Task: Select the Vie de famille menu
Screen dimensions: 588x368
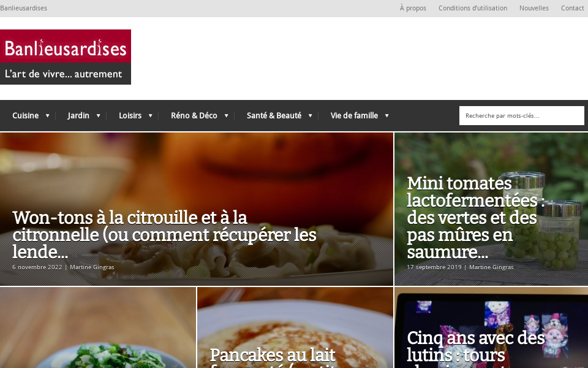Action: click(x=354, y=116)
